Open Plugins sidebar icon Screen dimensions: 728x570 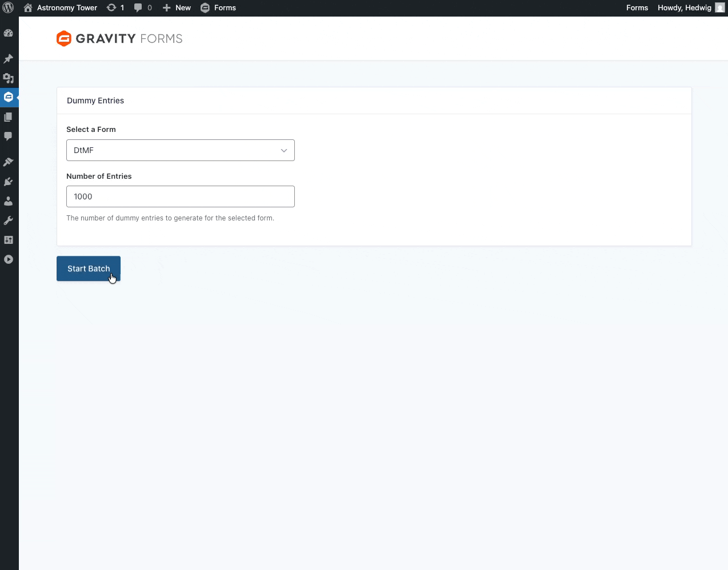click(x=9, y=182)
